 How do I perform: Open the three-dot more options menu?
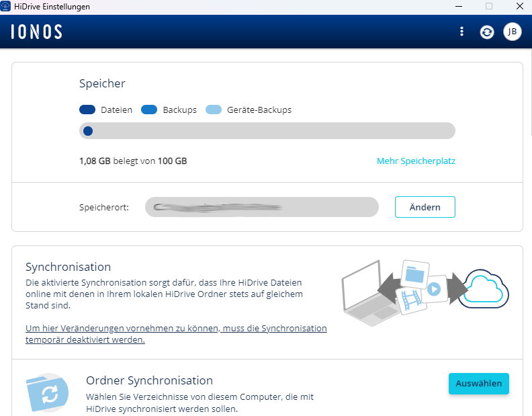point(461,32)
